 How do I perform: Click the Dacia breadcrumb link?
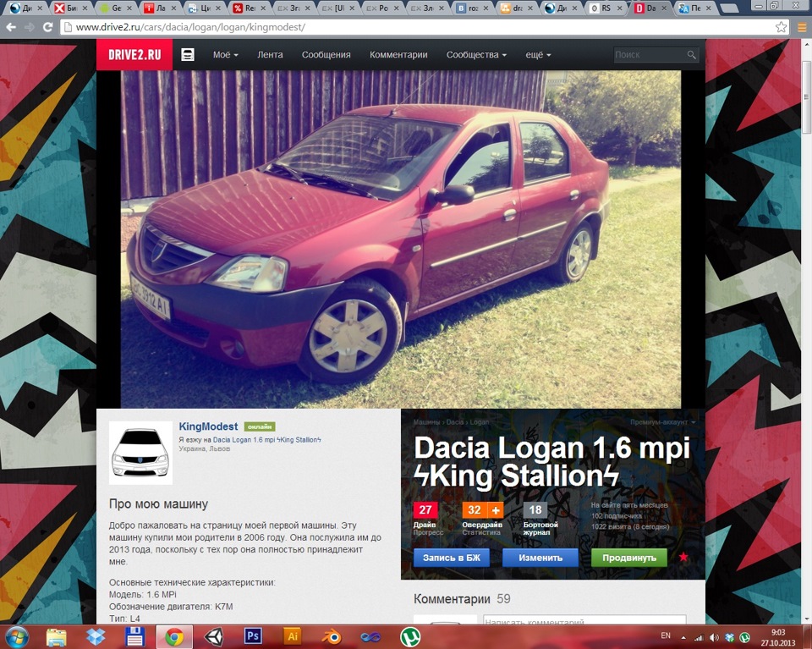click(455, 422)
